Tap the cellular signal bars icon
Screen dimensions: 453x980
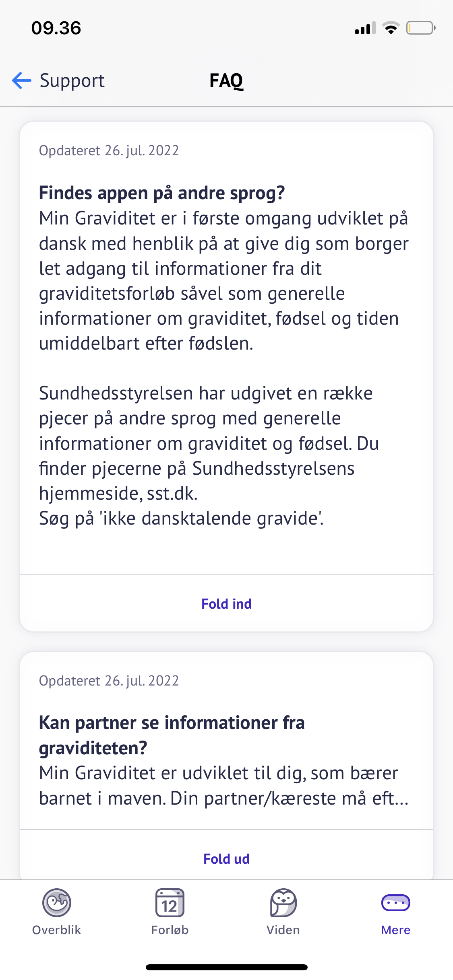(365, 28)
